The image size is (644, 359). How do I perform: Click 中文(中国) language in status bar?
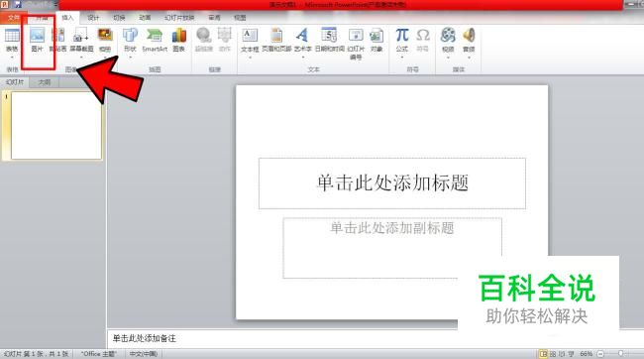tap(144, 354)
